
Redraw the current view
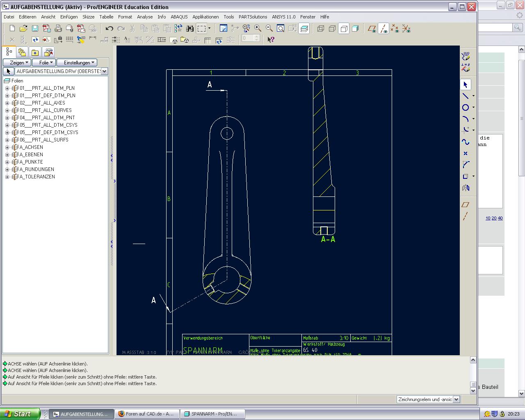coord(223,28)
